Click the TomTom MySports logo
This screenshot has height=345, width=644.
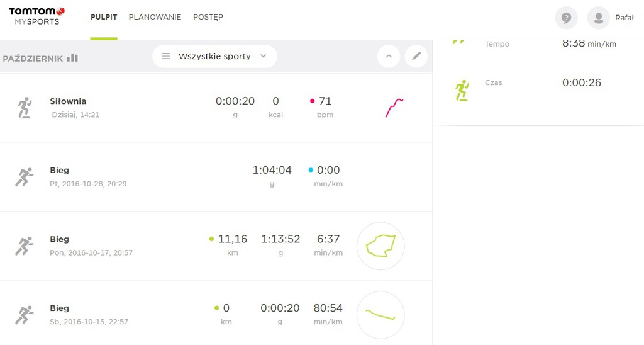(36, 16)
